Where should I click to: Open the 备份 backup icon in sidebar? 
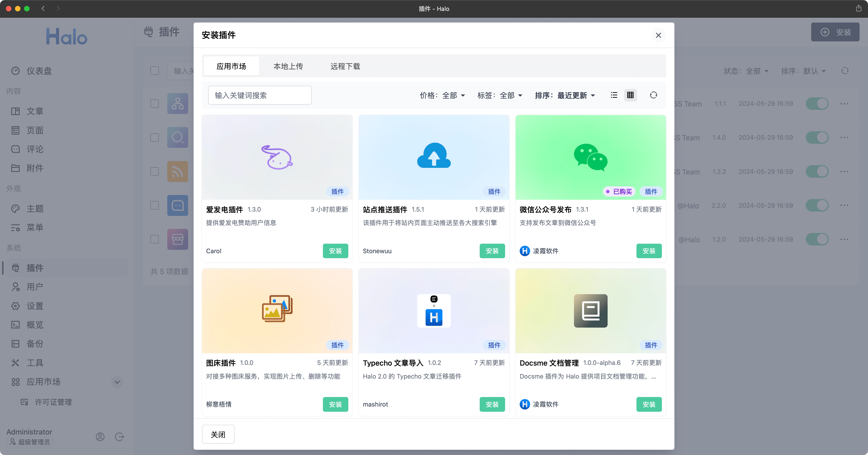click(15, 344)
